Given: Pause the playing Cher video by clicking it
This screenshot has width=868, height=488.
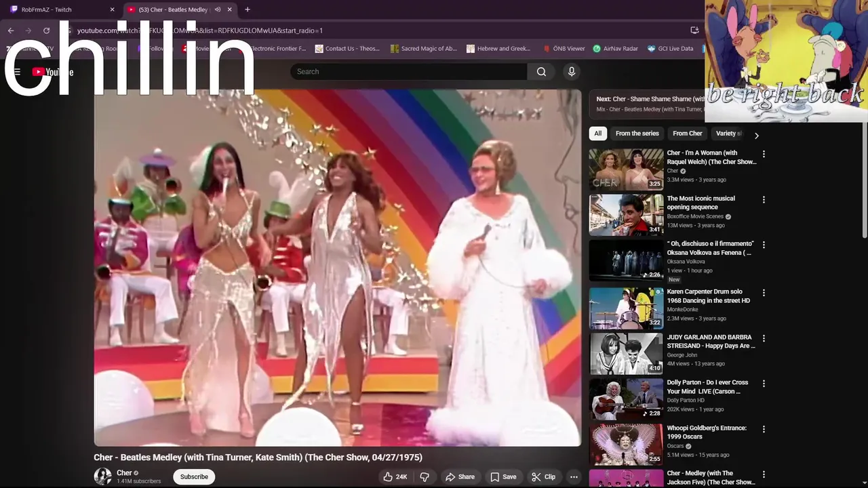Looking at the screenshot, I should coord(337,268).
